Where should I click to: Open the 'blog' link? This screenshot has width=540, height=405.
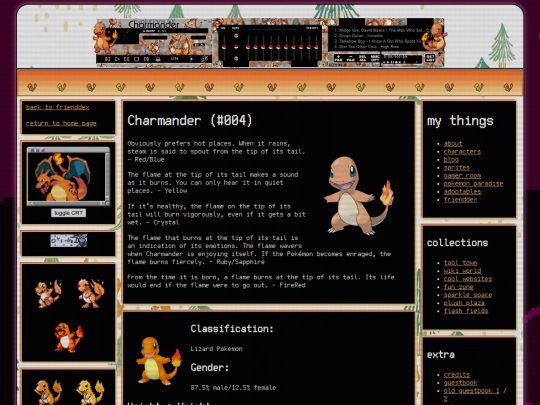tap(451, 159)
